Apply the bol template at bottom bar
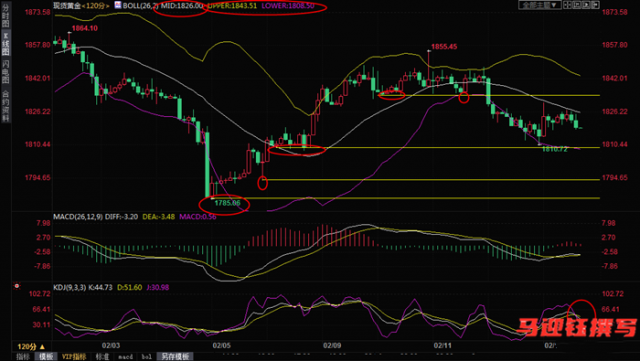 point(147,357)
